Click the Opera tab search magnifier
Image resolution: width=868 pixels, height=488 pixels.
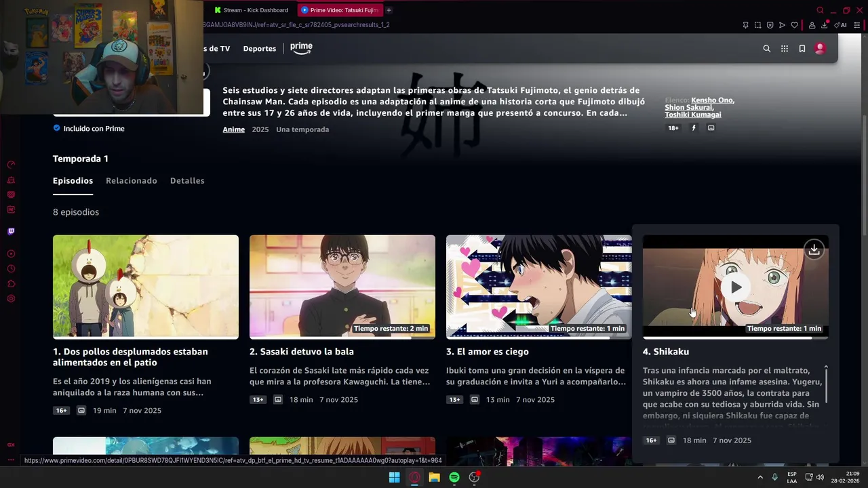820,10
